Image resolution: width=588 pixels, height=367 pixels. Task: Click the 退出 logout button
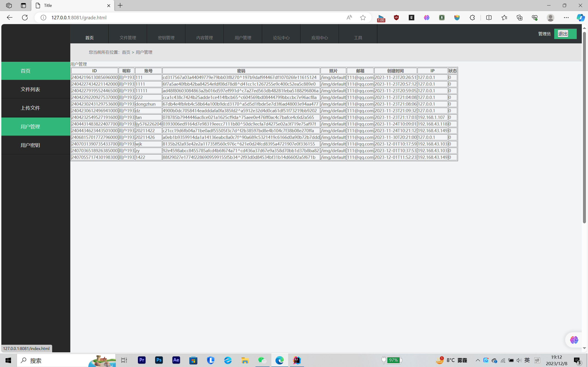[x=563, y=34]
